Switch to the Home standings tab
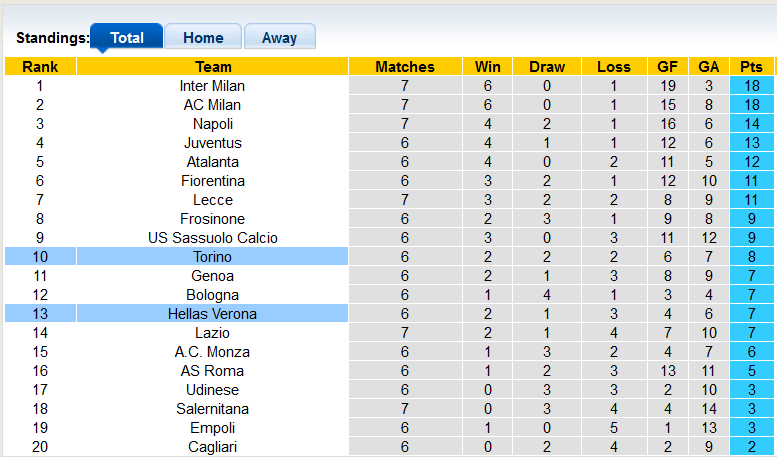Viewport: 777px width, 457px height. 203,38
